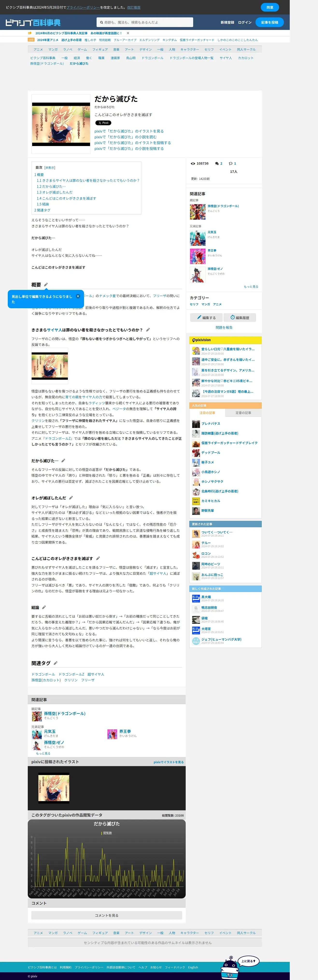Screen dimensions: 318x980
Task: Click もっと見る under bottom related articles
Action: 43,753
